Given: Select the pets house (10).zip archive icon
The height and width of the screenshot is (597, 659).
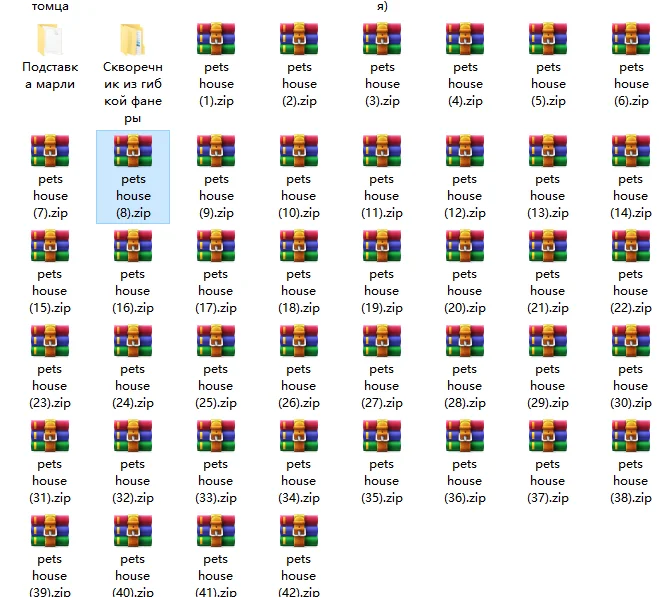Looking at the screenshot, I should (x=299, y=151).
